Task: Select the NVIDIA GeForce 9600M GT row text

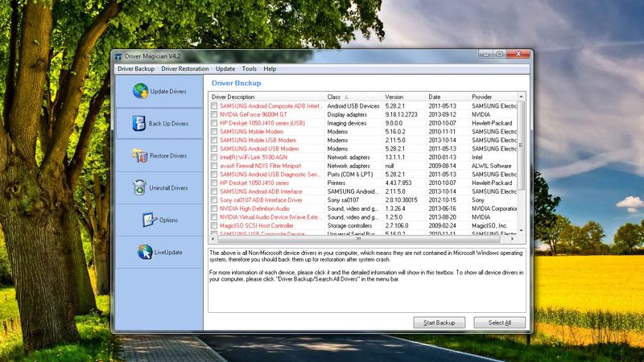Action: 253,114
